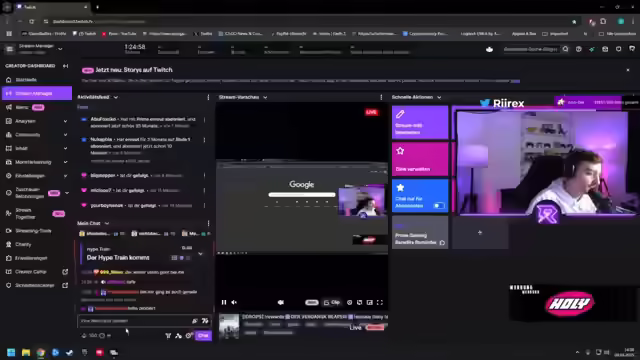Open the Aktivitätsfeed three-dot options menu
Screen dimensions: 640x360
208,97
